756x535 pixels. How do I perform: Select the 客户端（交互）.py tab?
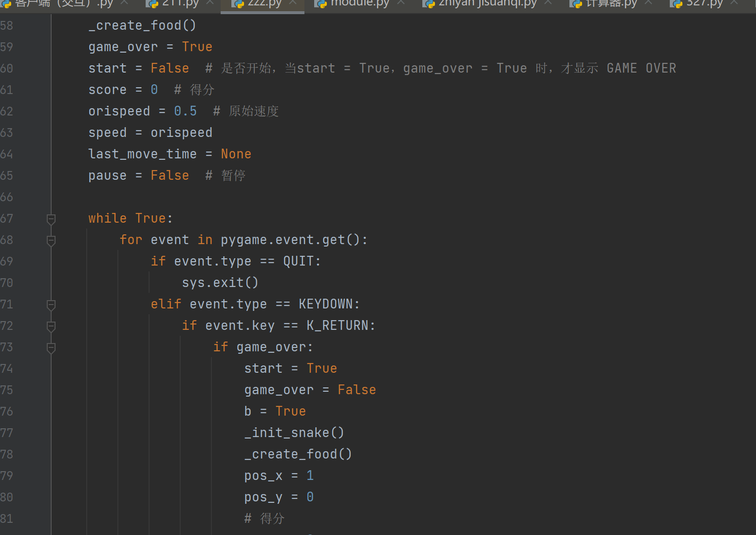click(57, 3)
